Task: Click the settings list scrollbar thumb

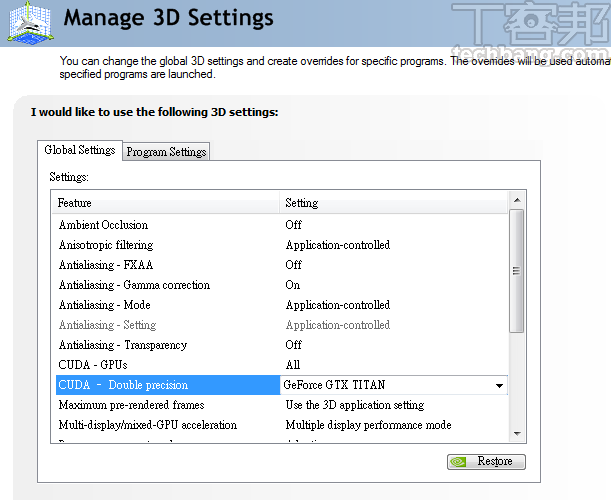Action: click(x=517, y=271)
